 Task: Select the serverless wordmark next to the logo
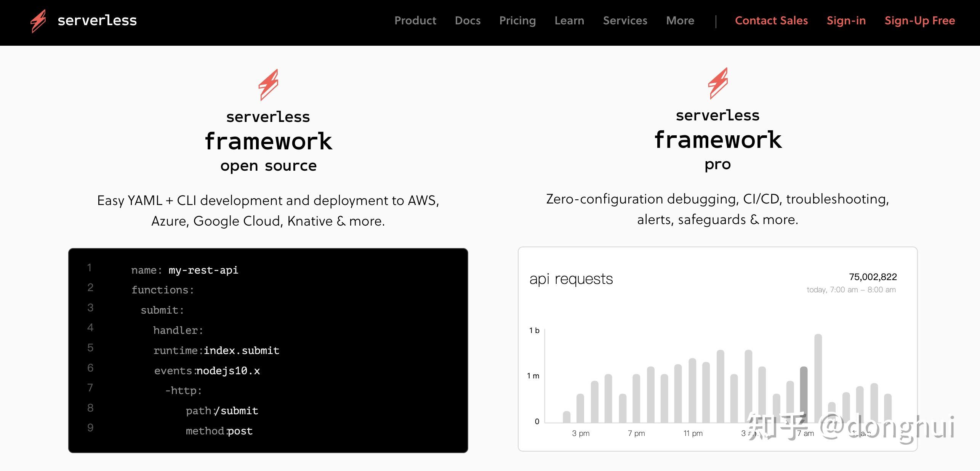(97, 21)
